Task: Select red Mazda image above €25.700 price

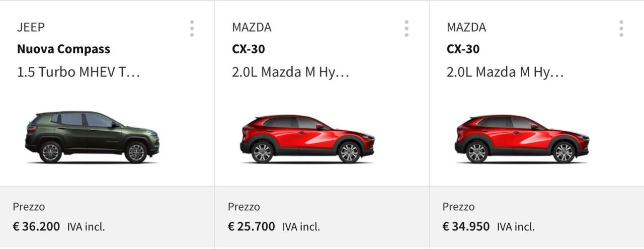Action: pyautogui.click(x=307, y=139)
